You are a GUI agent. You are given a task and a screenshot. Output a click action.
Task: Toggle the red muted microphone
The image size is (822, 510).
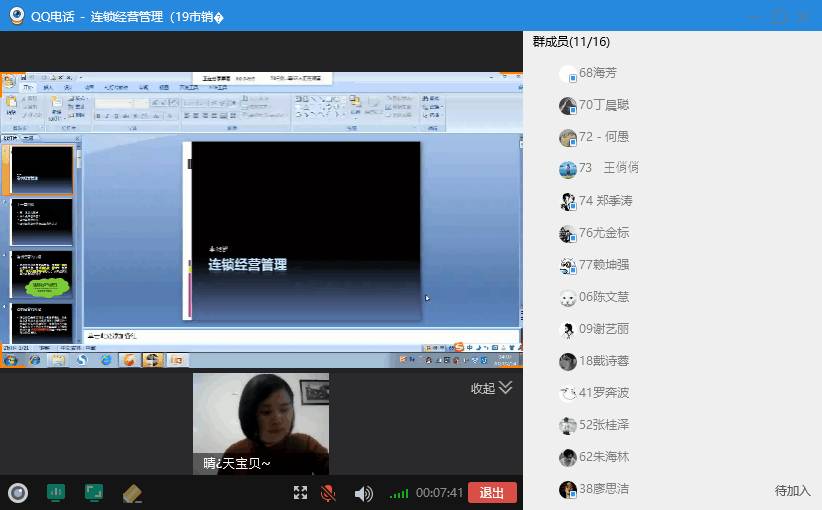point(328,493)
